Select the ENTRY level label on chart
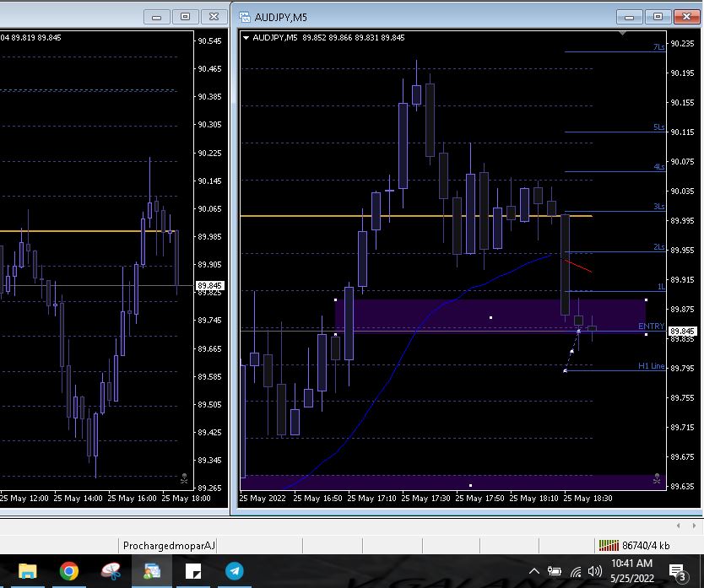Image resolution: width=704 pixels, height=588 pixels. [651, 326]
